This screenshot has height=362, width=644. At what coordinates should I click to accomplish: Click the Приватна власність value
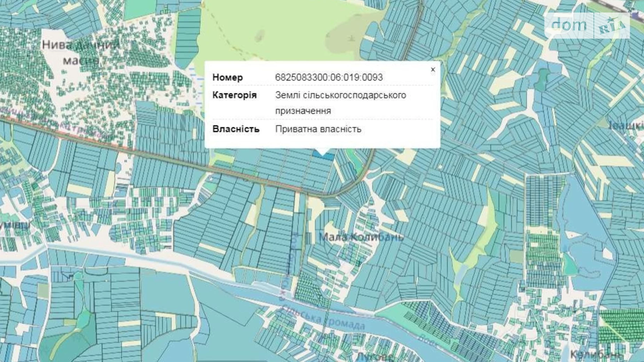[318, 129]
